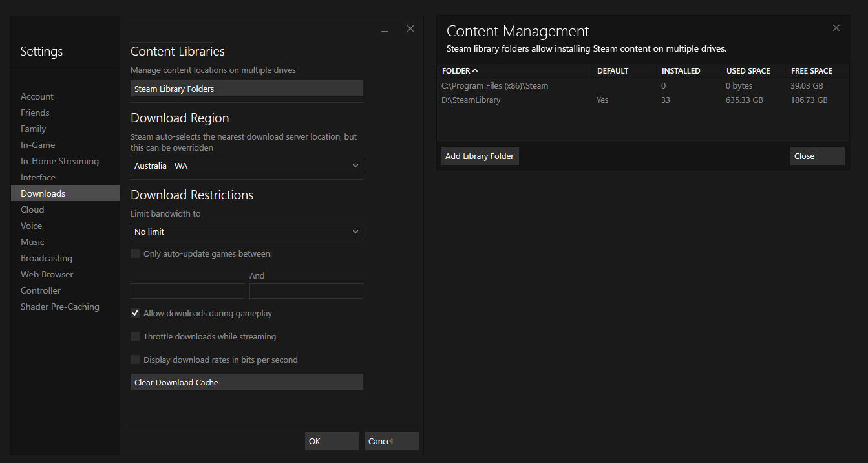Enable Display download rates in bits
The width and height of the screenshot is (868, 463).
[x=135, y=360]
